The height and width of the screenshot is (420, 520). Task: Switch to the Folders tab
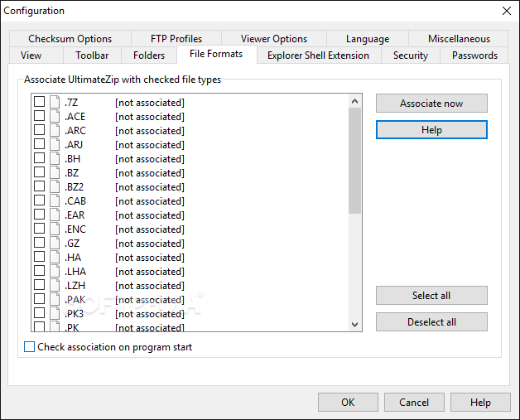click(x=149, y=55)
